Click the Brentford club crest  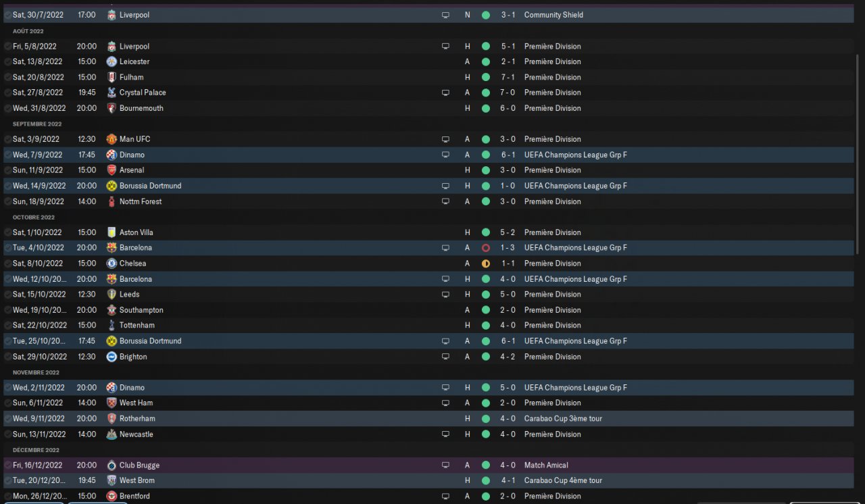click(112, 496)
